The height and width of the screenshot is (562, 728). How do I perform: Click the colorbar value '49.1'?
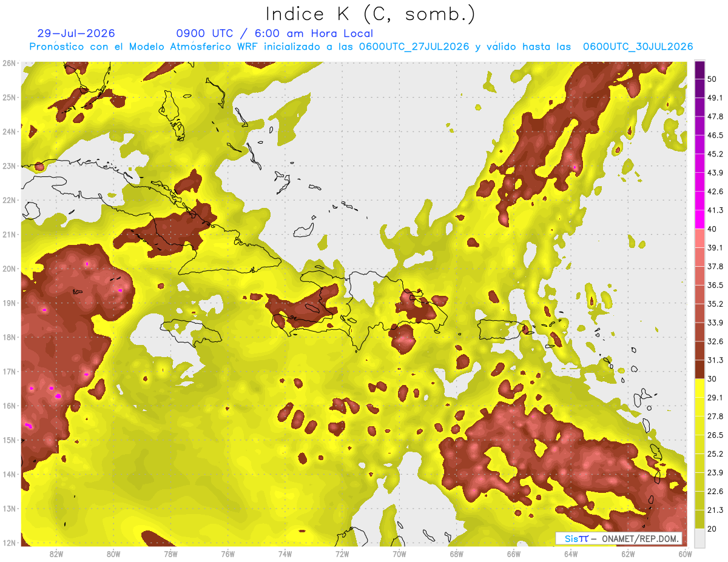click(715, 98)
